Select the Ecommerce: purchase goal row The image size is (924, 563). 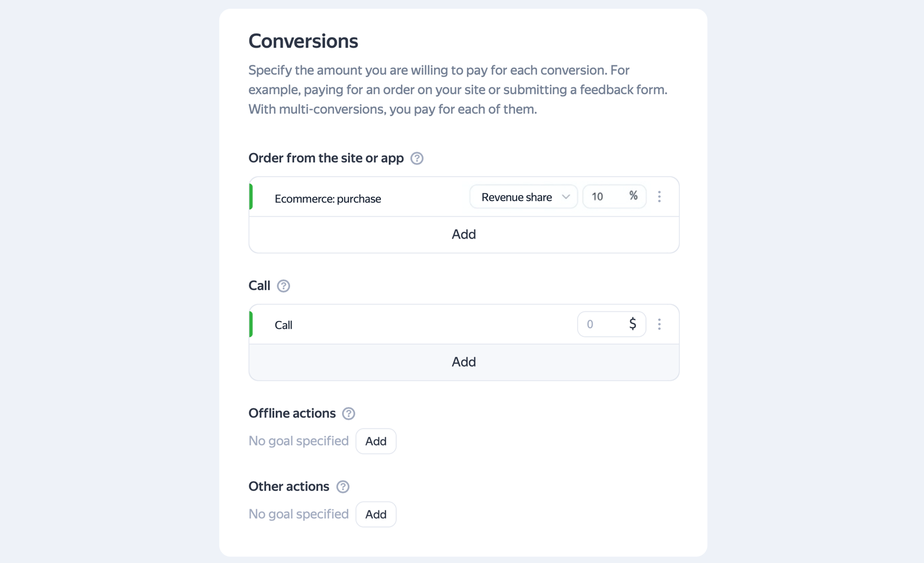[328, 199]
